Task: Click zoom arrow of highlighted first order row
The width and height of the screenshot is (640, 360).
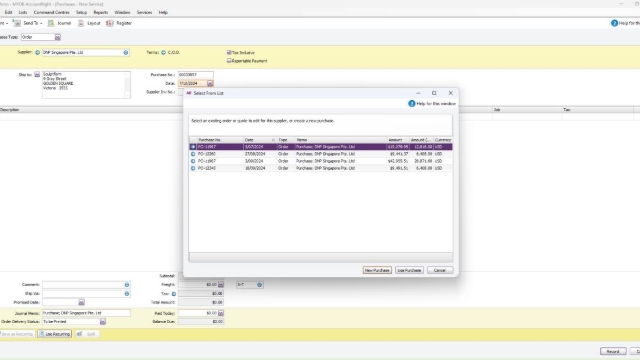Action: [x=193, y=147]
